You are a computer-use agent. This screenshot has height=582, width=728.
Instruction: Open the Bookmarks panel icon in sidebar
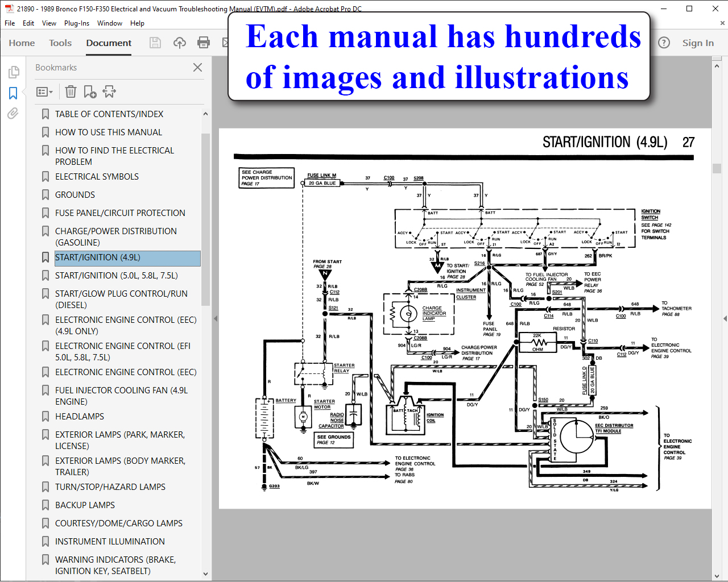pyautogui.click(x=13, y=93)
